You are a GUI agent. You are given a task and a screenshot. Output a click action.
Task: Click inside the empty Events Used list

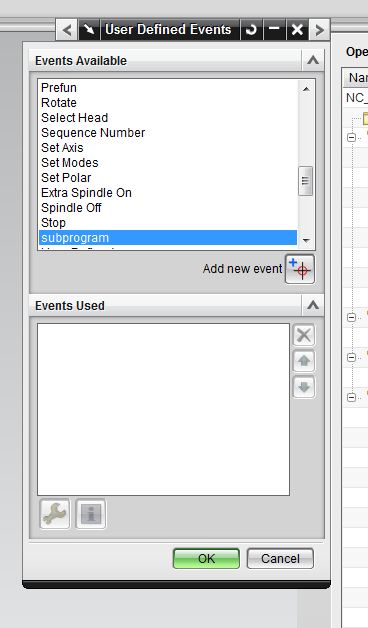[x=163, y=409]
